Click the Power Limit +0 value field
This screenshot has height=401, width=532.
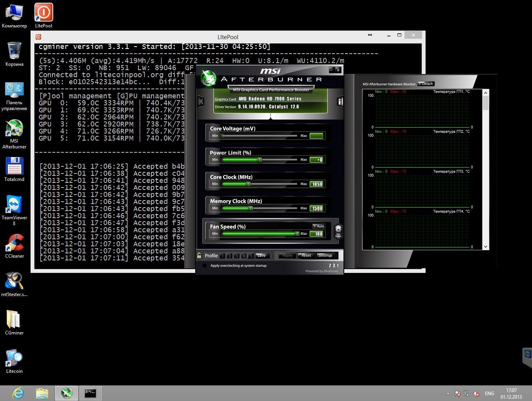[x=316, y=160]
